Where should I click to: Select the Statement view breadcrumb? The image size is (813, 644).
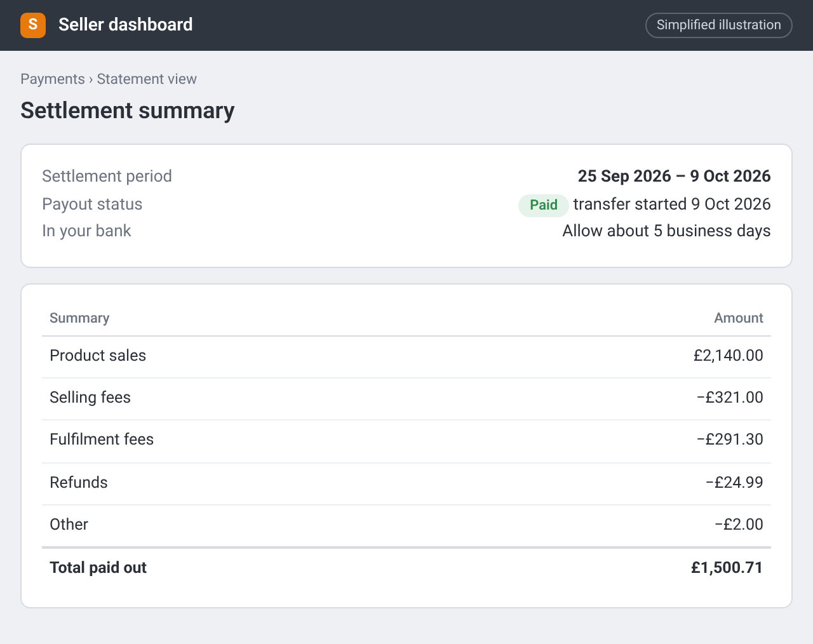pos(147,79)
